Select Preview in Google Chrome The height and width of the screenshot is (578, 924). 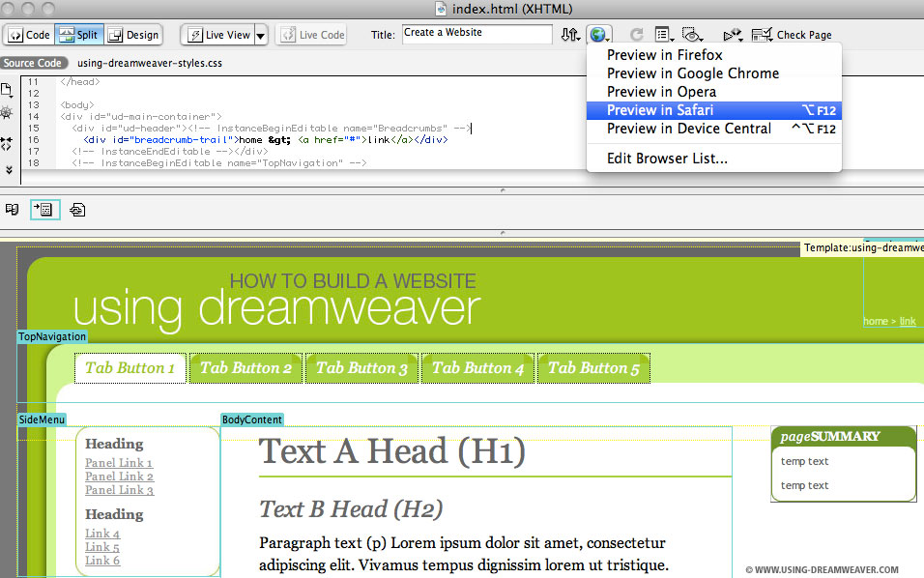coord(692,73)
